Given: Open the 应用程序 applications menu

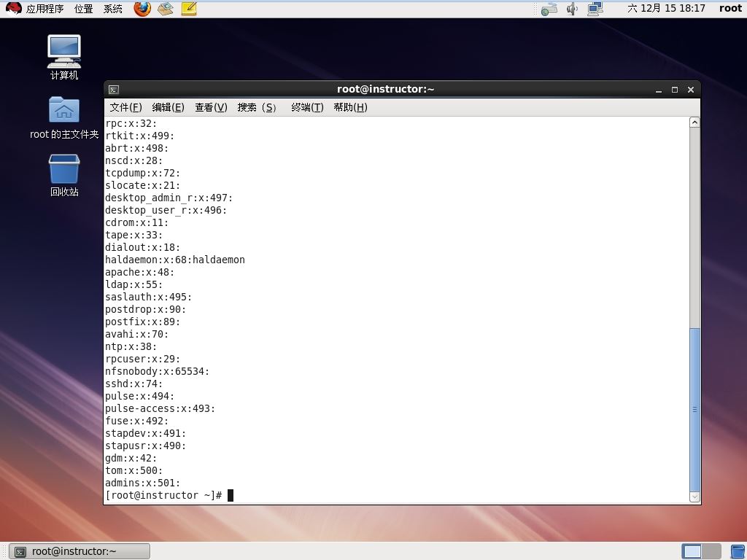Looking at the screenshot, I should point(44,9).
